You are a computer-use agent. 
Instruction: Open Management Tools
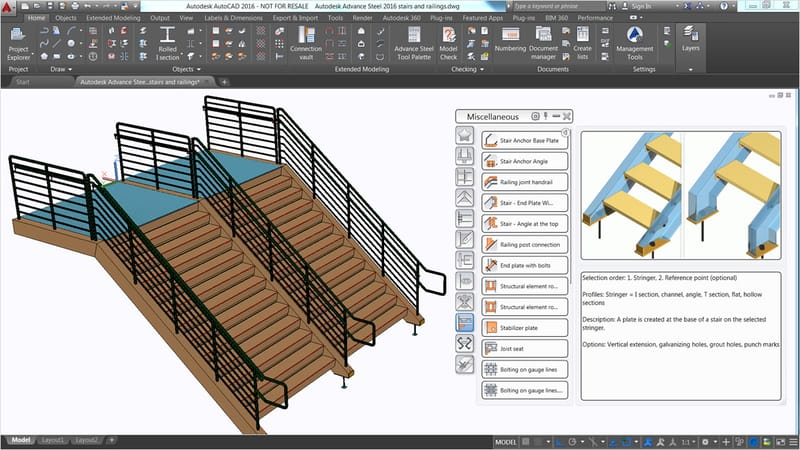[635, 43]
